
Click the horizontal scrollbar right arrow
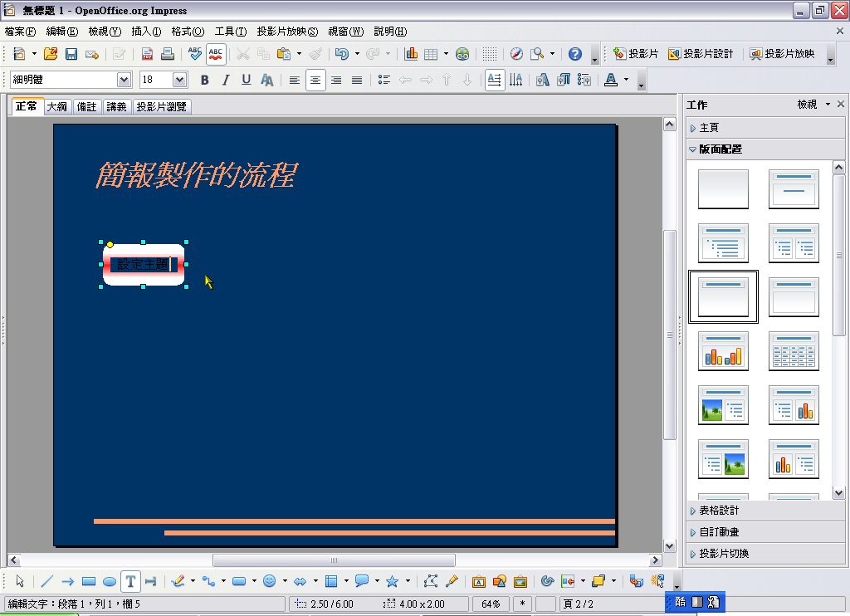point(656,560)
